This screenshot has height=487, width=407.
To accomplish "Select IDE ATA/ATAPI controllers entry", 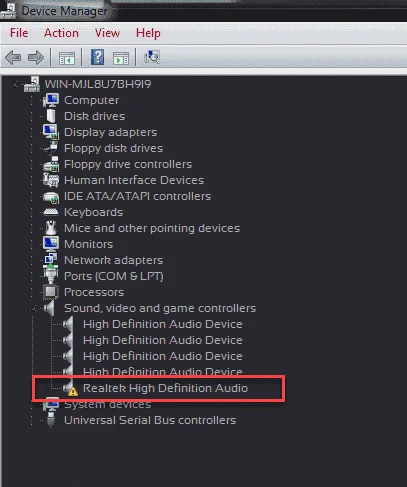I will [x=137, y=196].
